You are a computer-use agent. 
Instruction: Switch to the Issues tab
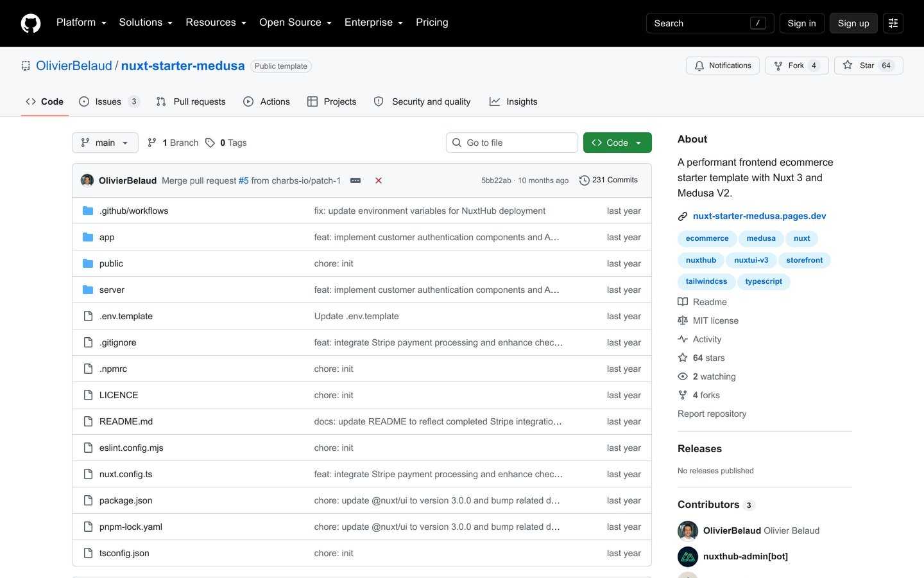click(x=109, y=101)
